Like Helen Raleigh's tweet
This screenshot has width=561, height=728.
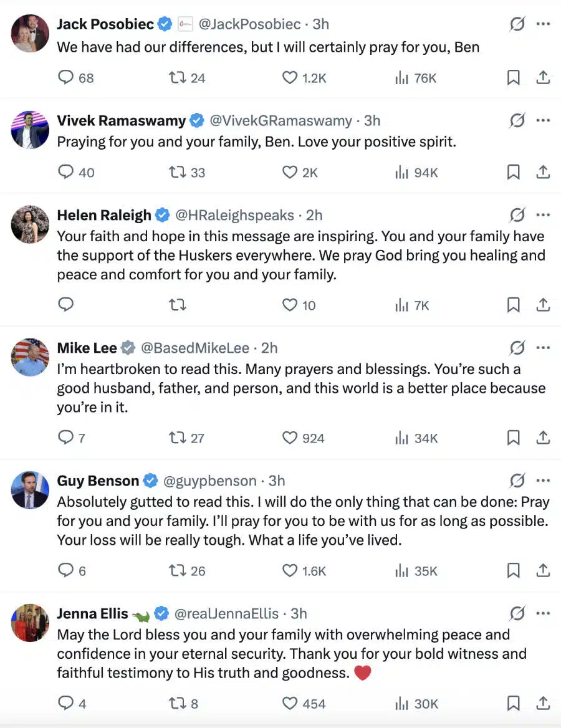click(x=290, y=305)
